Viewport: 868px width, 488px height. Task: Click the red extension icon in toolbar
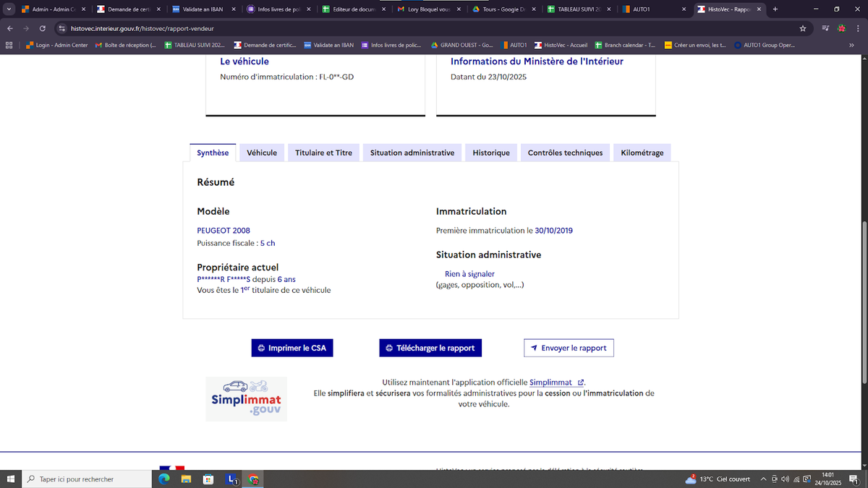click(841, 28)
